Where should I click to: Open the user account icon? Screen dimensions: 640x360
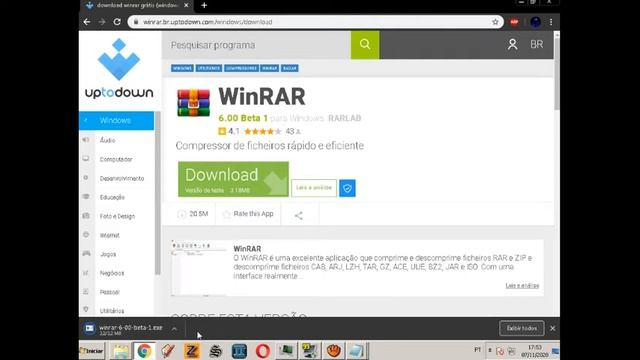[512, 44]
